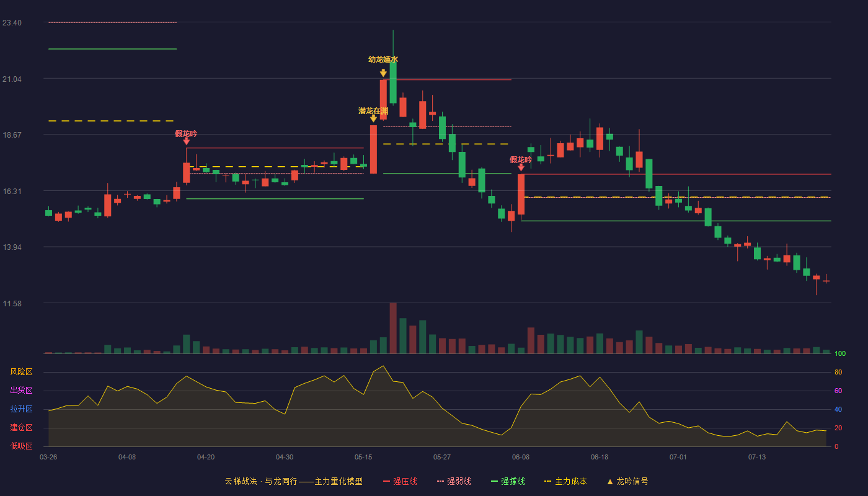Select the 幼龙嬉水 signal label
The height and width of the screenshot is (496, 868).
pyautogui.click(x=383, y=60)
